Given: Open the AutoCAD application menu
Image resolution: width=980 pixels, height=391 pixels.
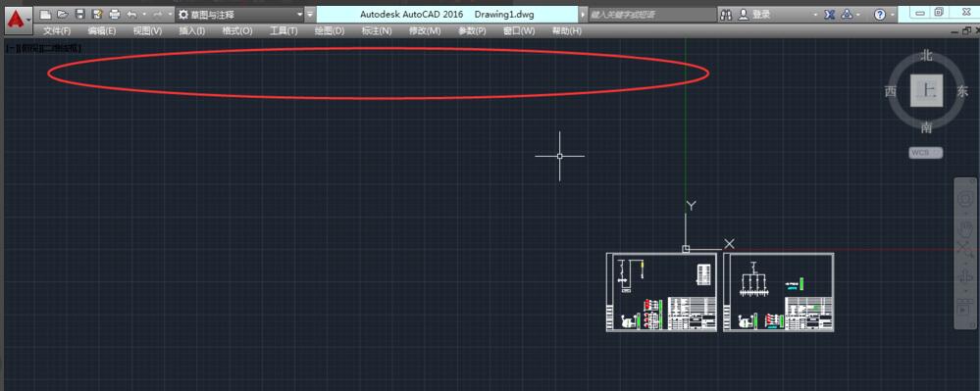Looking at the screenshot, I should point(19,21).
